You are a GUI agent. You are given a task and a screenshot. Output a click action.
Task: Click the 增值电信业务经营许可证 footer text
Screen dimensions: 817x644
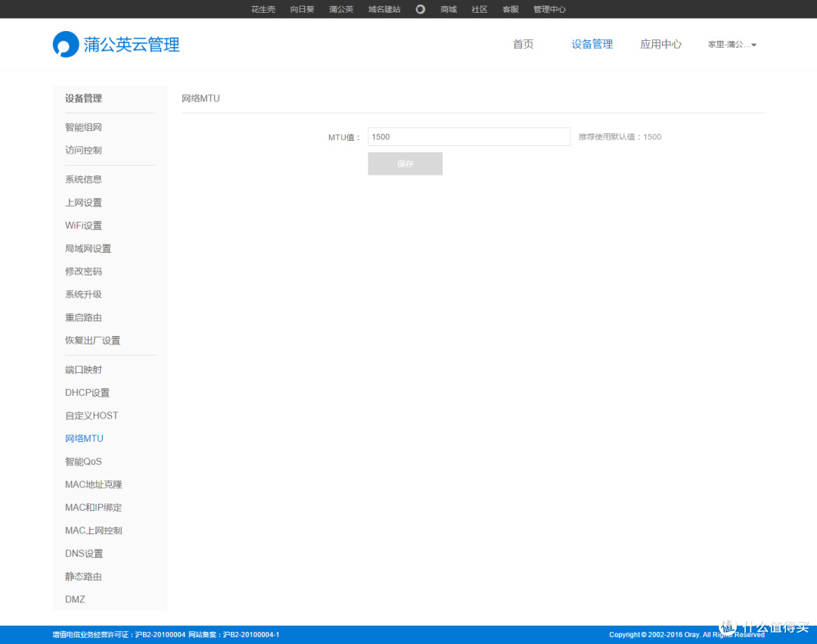point(119,635)
